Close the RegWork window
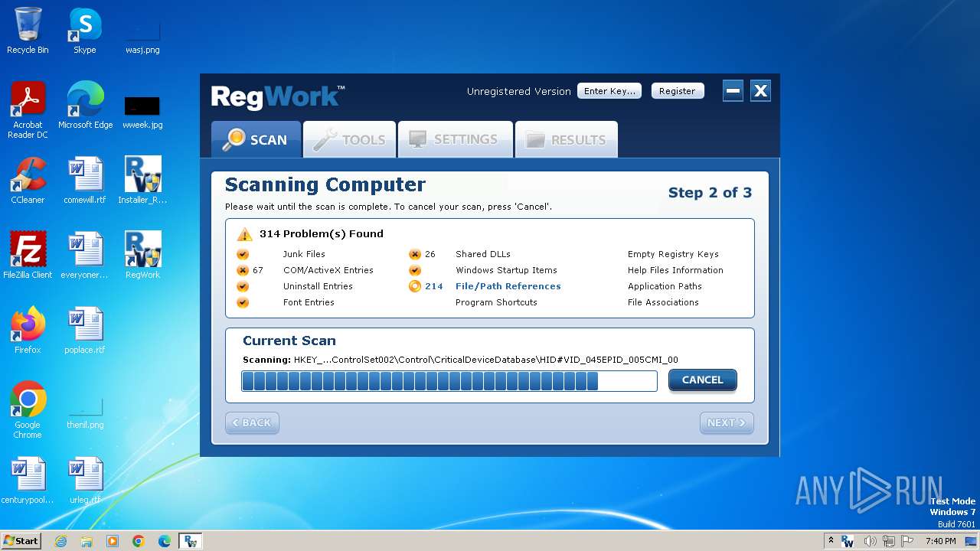The width and height of the screenshot is (980, 551). (760, 91)
